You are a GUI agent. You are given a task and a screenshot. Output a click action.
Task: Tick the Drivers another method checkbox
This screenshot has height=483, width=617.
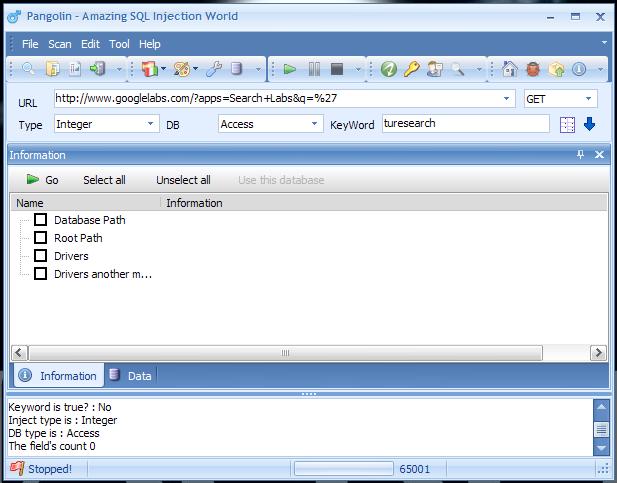coord(41,274)
